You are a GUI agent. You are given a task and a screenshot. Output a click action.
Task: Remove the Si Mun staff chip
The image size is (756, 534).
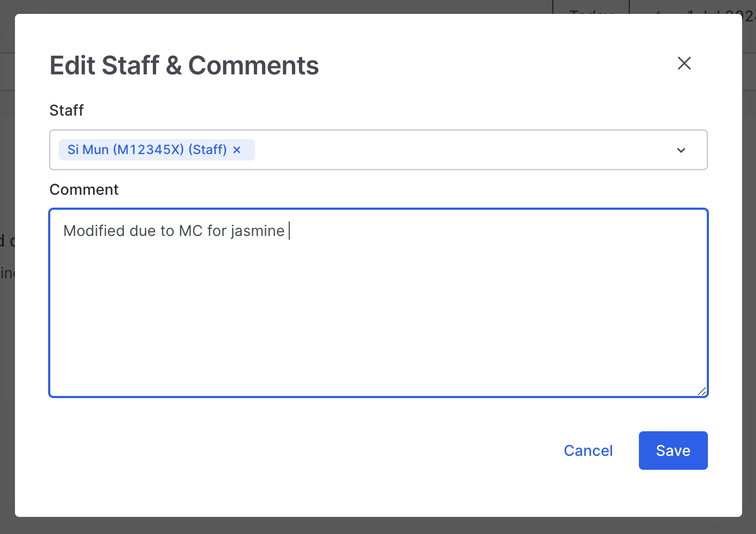(x=237, y=150)
